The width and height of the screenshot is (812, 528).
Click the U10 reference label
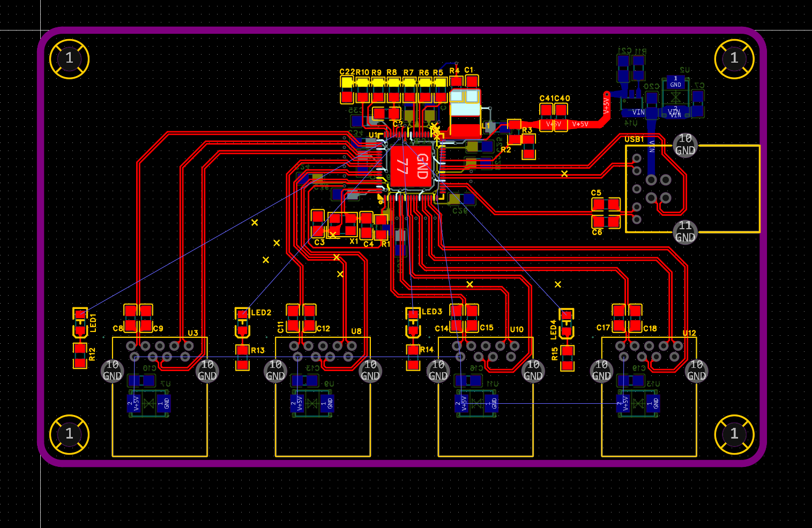tap(517, 329)
